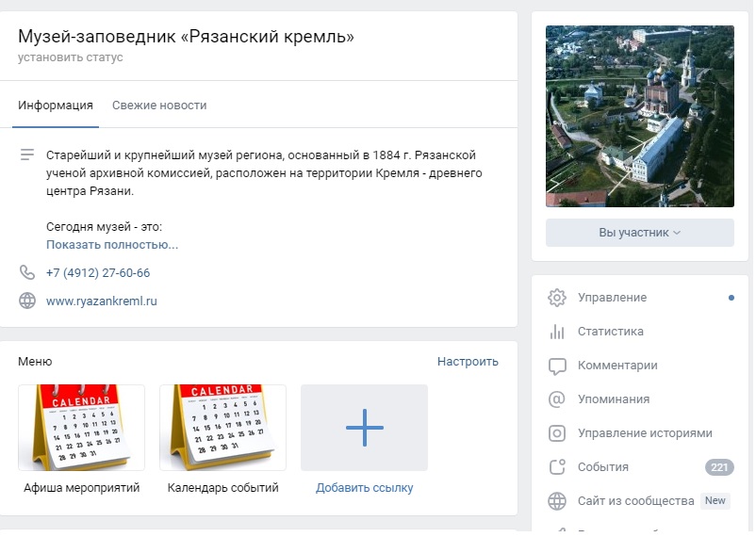Screen dimensions: 756x537
Task: Open Календарь событий calendar thumbnail
Action: pos(222,428)
